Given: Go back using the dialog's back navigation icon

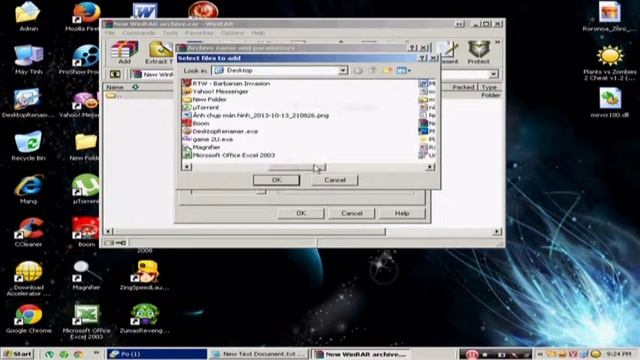Looking at the screenshot, I should tap(358, 71).
